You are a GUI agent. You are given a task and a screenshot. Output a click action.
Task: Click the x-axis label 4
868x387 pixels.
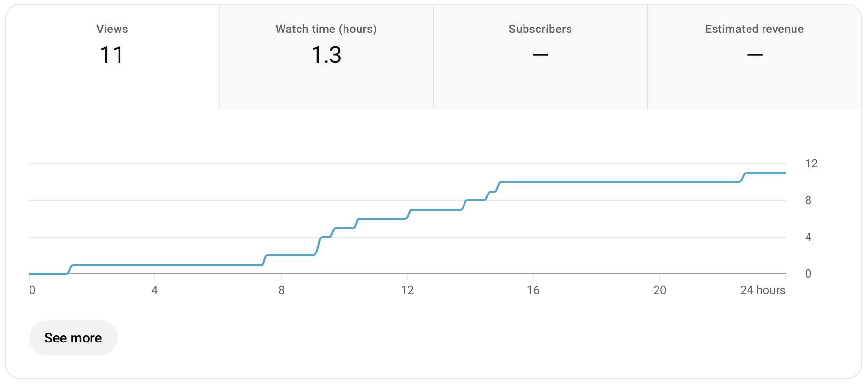(155, 290)
